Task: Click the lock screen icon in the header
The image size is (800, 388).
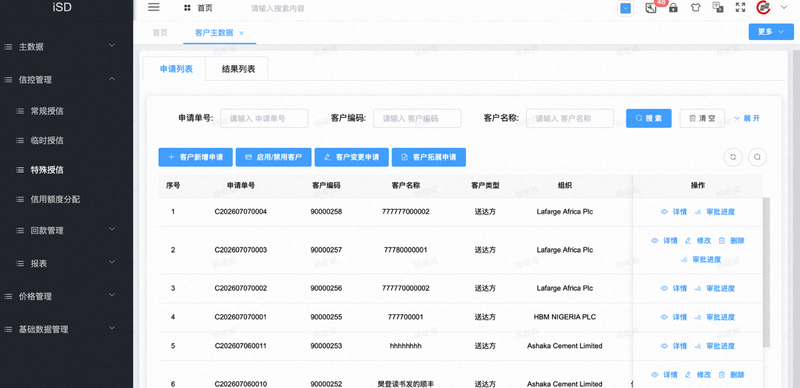Action: pyautogui.click(x=673, y=8)
